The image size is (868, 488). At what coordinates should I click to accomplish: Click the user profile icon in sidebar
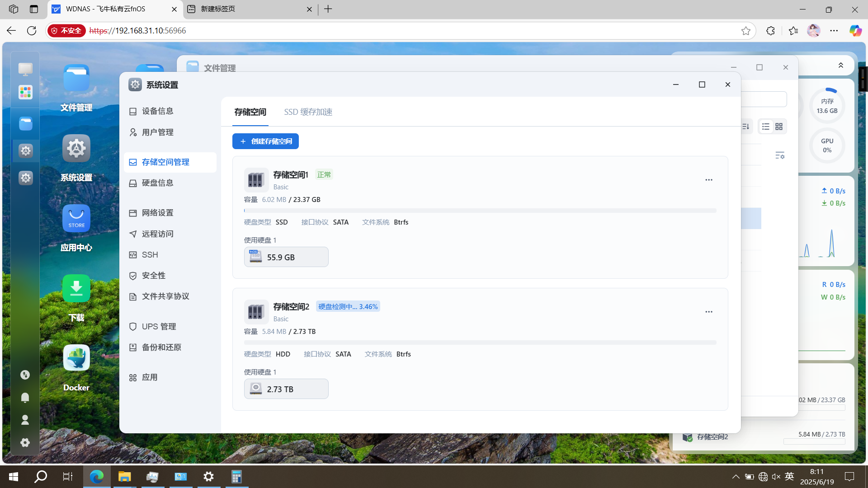[25, 420]
